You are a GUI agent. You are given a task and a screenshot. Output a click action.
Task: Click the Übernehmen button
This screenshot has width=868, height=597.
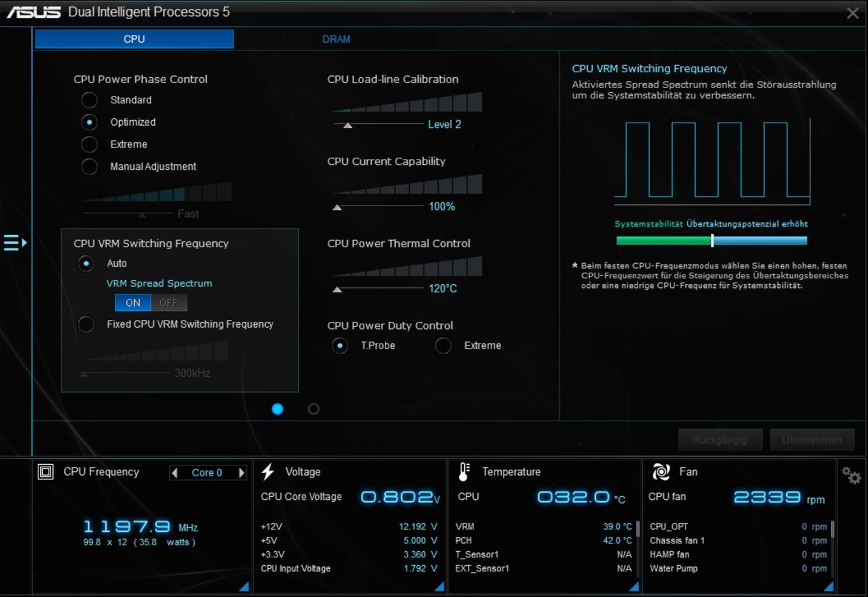[812, 440]
